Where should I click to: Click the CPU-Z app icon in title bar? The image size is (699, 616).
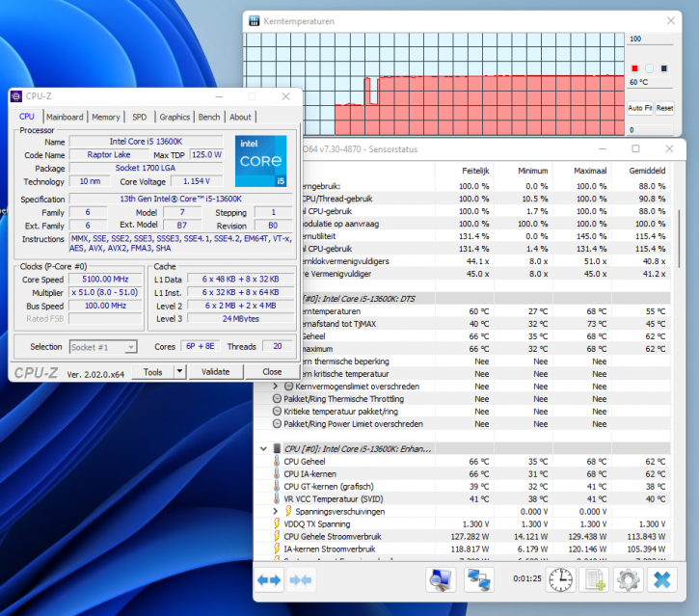pos(16,96)
